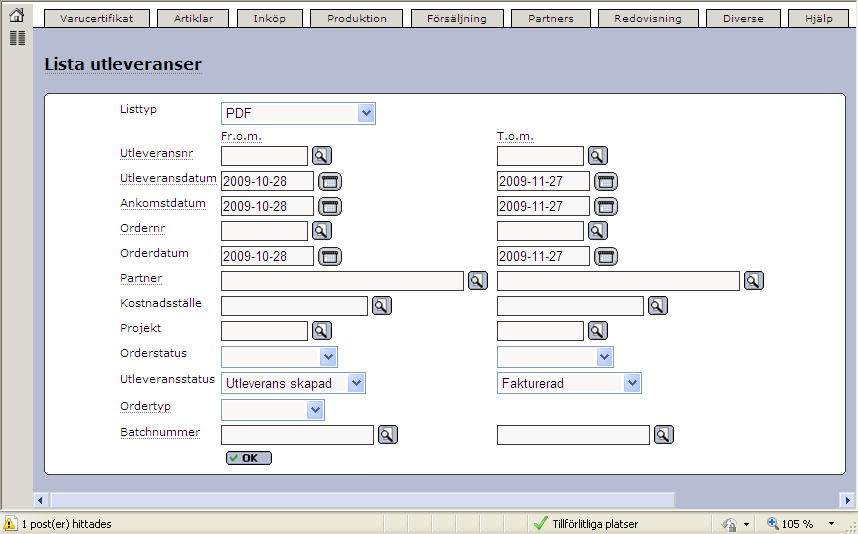Focus the Utleveransnr from input field
The width and height of the screenshot is (858, 534).
264,156
